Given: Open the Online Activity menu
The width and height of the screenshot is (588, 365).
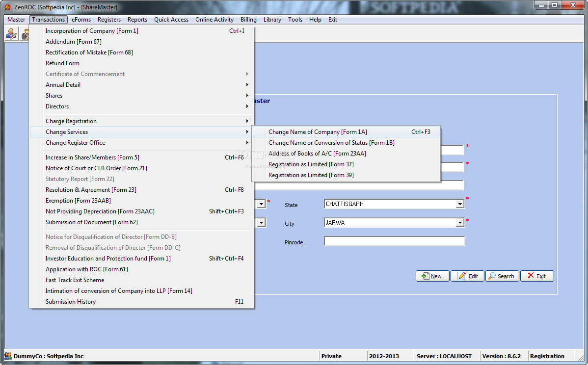Looking at the screenshot, I should (214, 20).
